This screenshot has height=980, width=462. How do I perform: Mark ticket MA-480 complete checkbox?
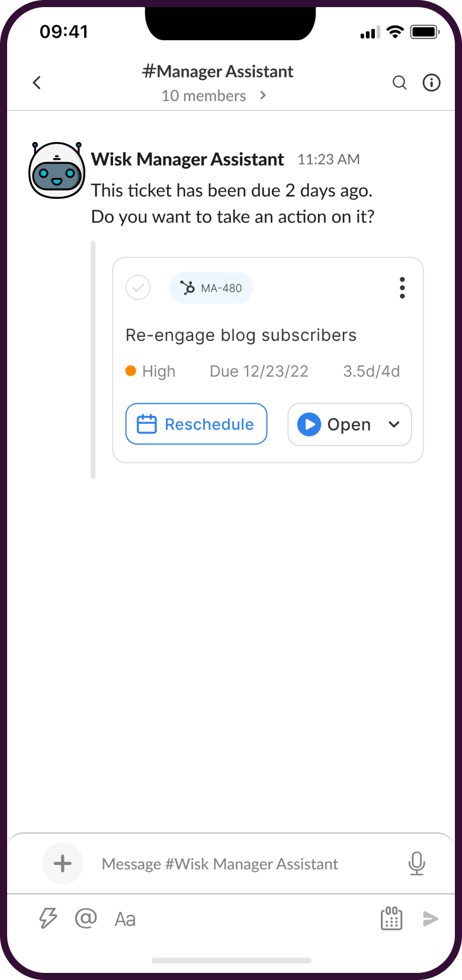[x=138, y=288]
